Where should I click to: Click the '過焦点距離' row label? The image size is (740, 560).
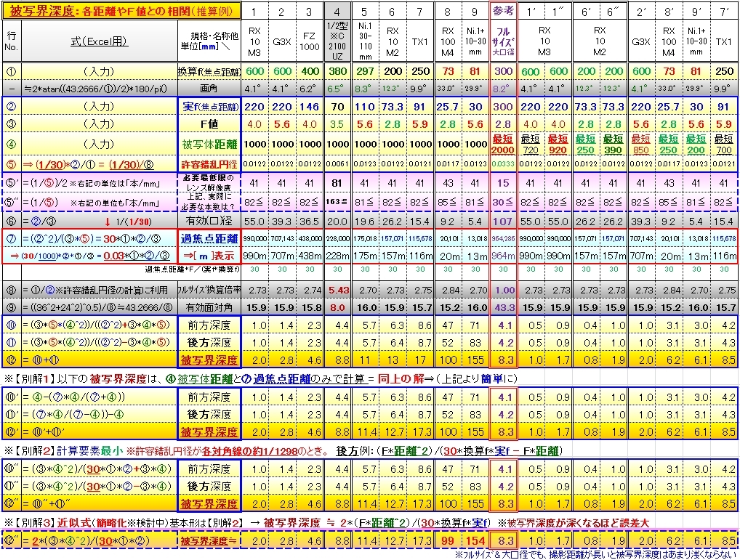(209, 238)
